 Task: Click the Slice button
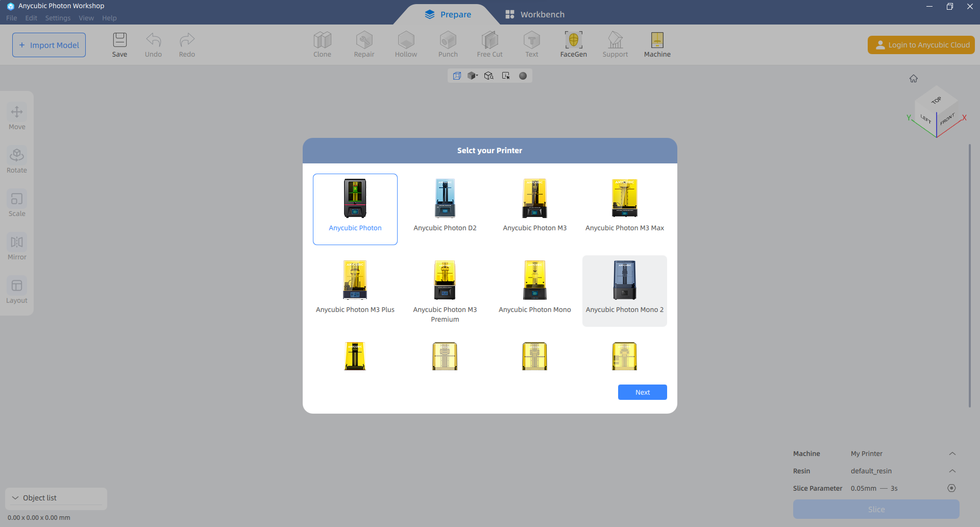pos(876,509)
